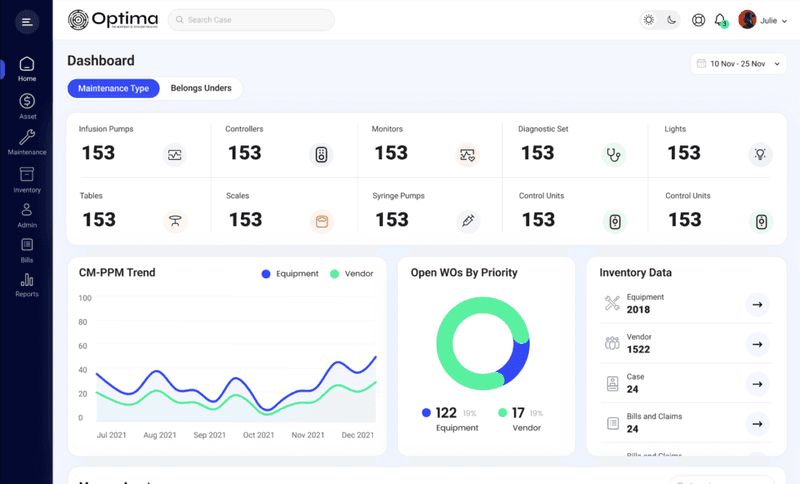Select the Maintenance Type tab
Image resolution: width=800 pixels, height=484 pixels.
coord(113,88)
